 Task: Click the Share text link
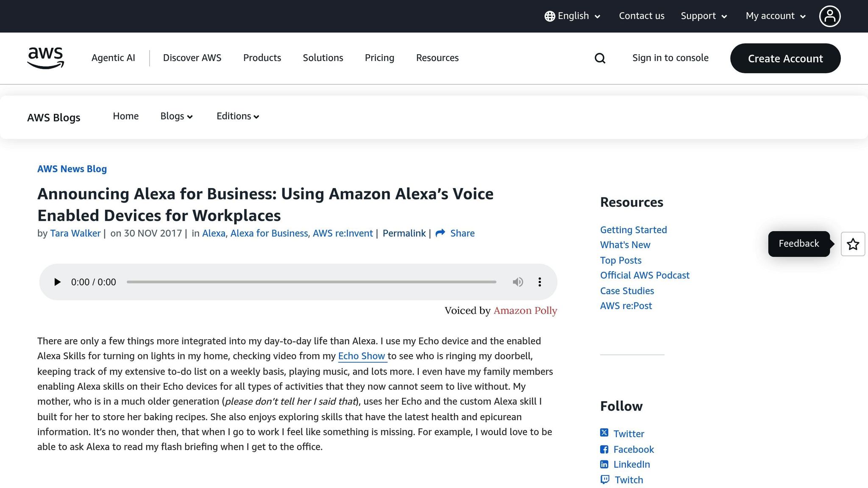point(462,233)
